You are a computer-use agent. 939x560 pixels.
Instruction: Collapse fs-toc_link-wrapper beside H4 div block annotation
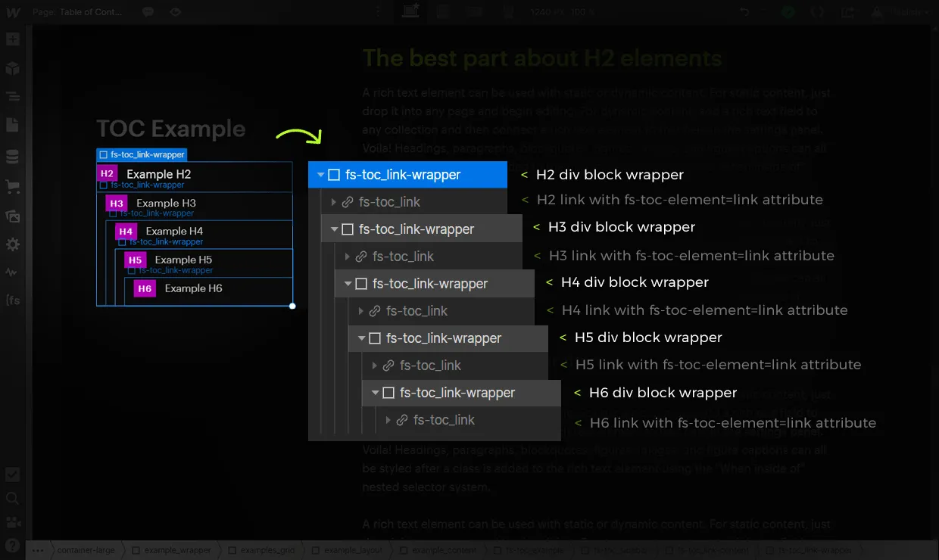pyautogui.click(x=348, y=284)
